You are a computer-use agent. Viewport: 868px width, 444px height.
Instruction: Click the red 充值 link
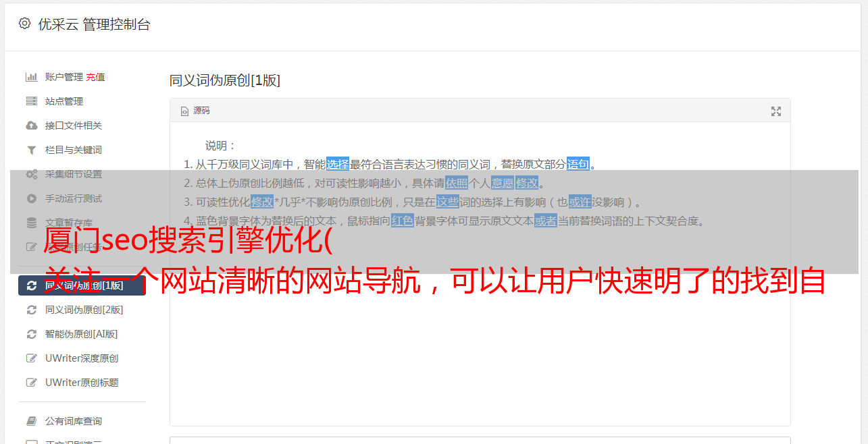[95, 77]
